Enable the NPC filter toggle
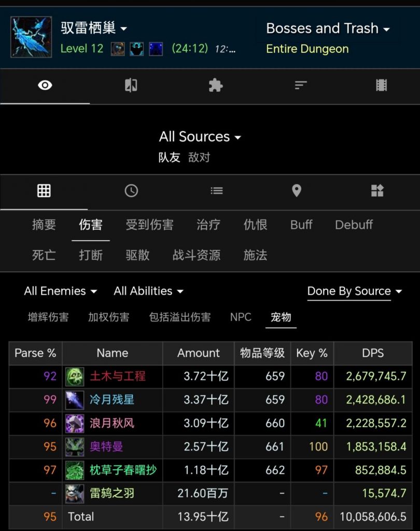The image size is (420, 531). [241, 318]
